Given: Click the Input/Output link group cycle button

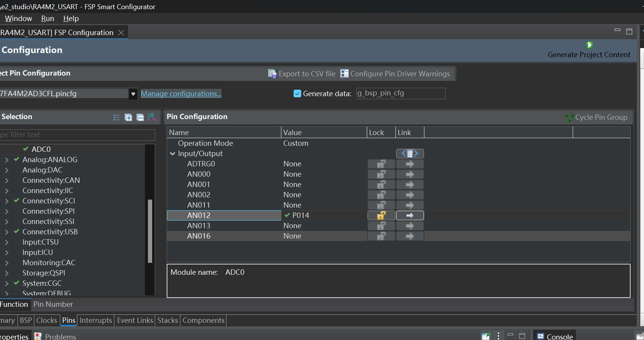Looking at the screenshot, I should pyautogui.click(x=410, y=153).
